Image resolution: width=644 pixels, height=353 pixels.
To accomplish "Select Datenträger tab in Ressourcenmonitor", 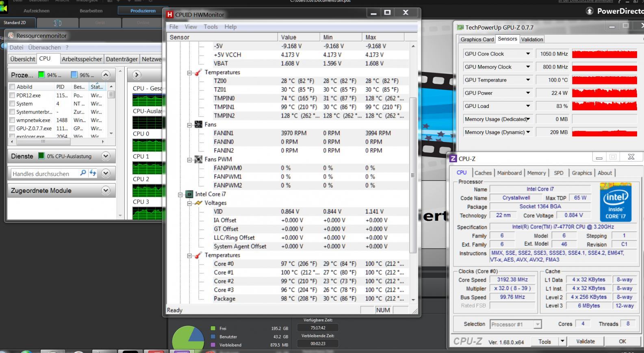I will click(122, 59).
